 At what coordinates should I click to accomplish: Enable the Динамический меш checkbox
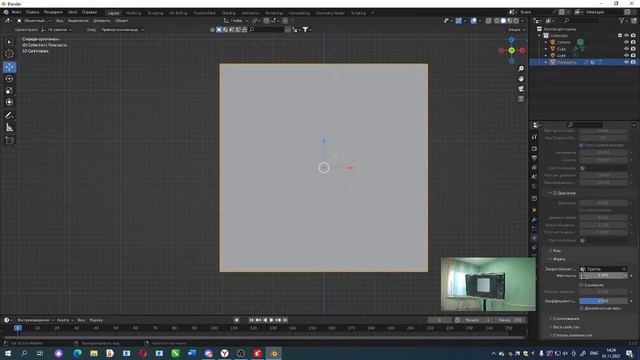point(582,308)
